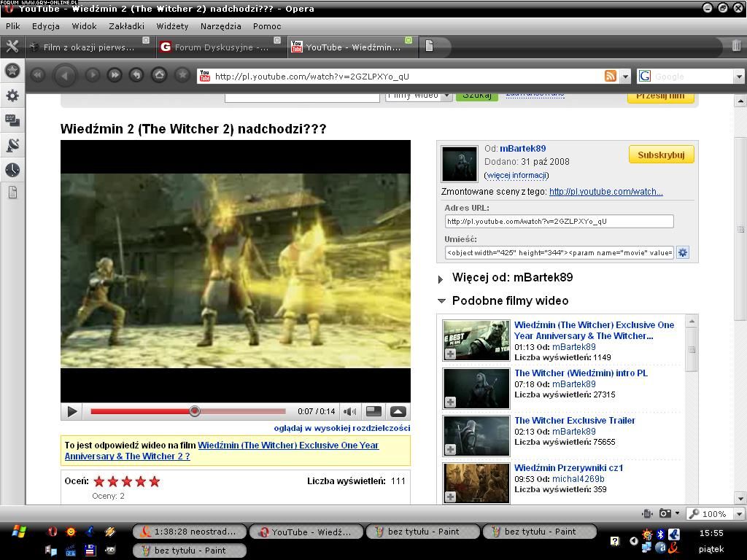
Task: Open the gear widgets panel in sidebar
Action: pos(12,96)
